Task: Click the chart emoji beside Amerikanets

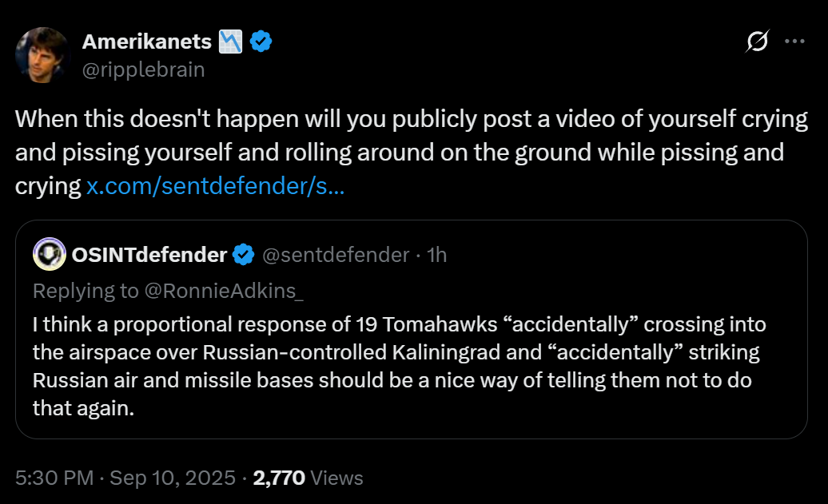Action: (x=232, y=42)
